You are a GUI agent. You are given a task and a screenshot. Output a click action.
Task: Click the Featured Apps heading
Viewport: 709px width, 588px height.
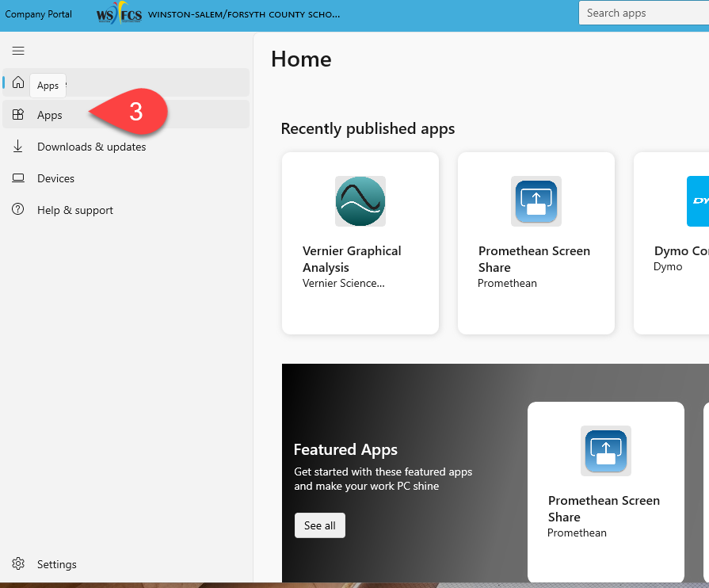tap(345, 449)
